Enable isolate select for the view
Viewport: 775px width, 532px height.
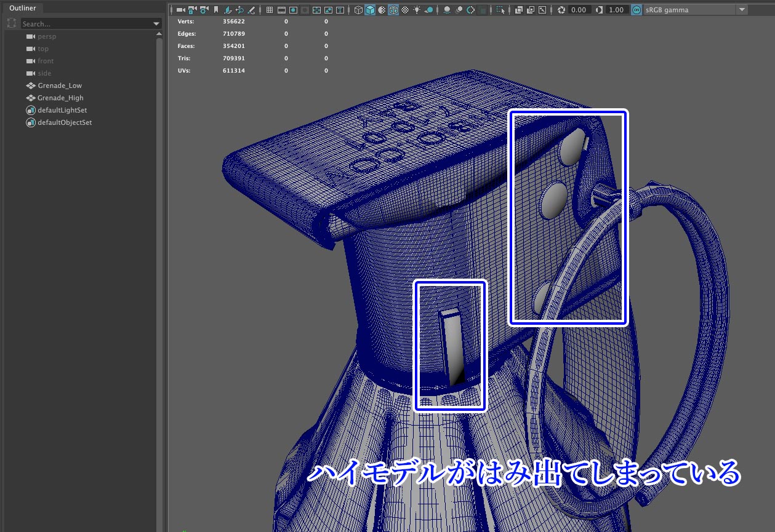499,9
